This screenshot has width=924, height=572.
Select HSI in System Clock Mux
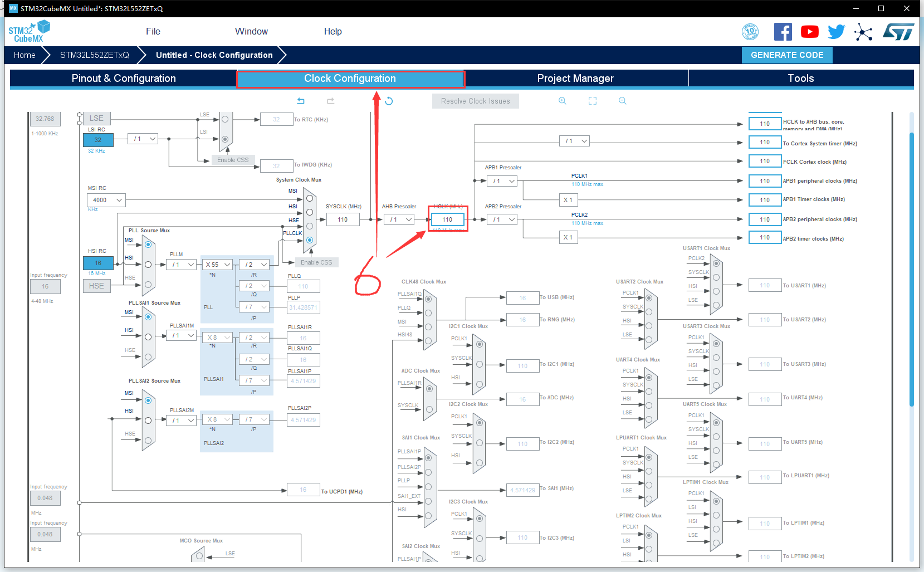[x=310, y=212]
